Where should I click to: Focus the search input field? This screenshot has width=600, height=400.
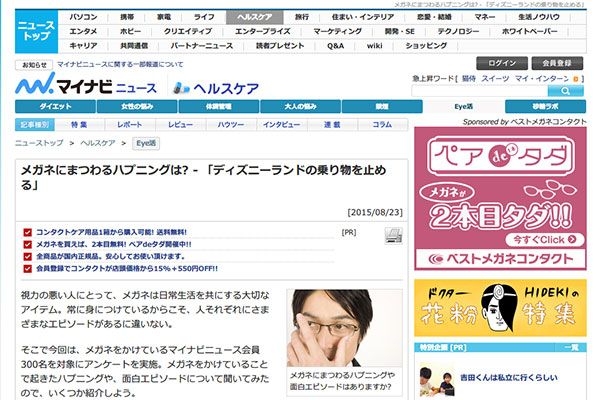coord(479,91)
